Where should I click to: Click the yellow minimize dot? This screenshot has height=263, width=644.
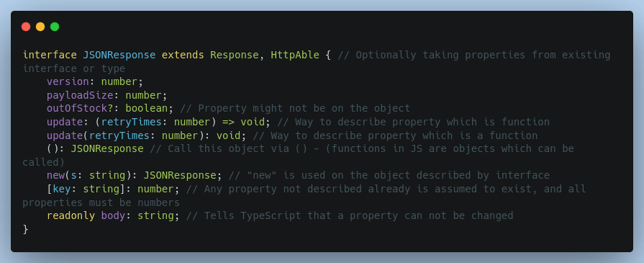pos(40,27)
